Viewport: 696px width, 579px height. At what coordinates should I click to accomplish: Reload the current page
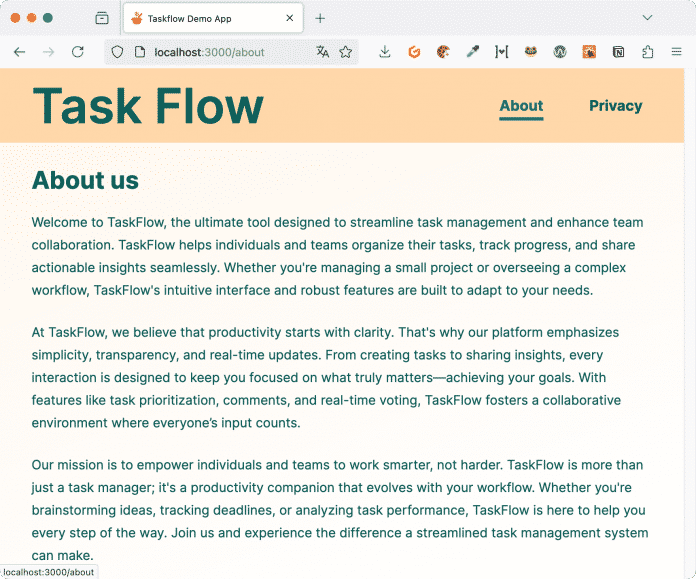78,52
